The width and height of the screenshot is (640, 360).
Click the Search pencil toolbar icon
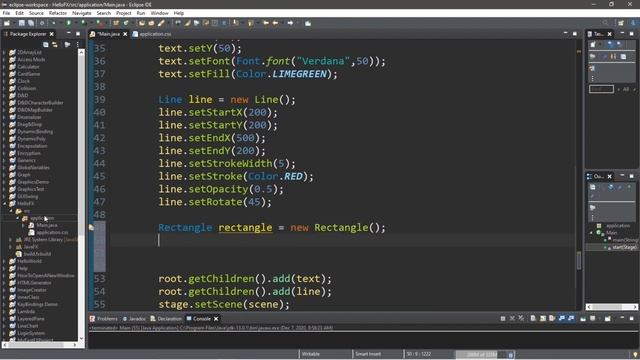point(161,23)
